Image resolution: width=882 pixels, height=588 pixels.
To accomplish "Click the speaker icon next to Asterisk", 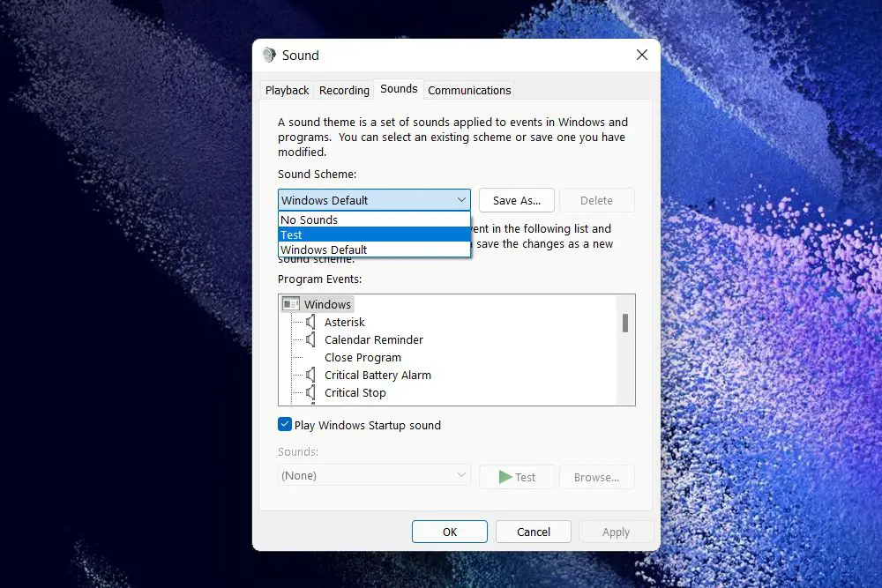I will tap(310, 322).
